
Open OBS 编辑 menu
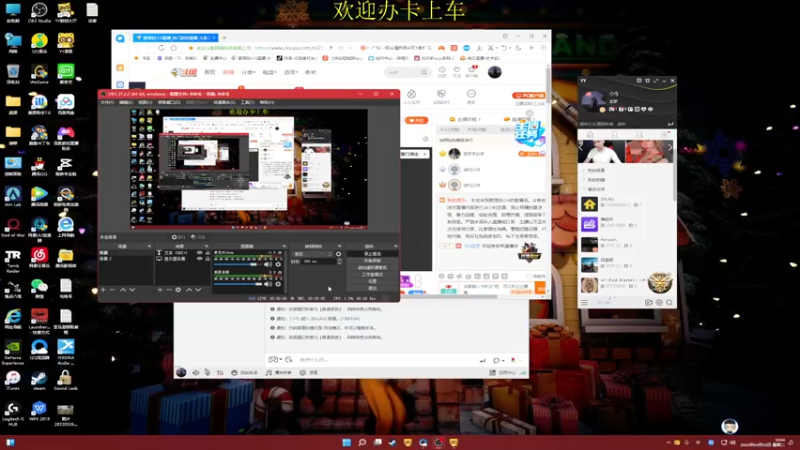tap(126, 103)
